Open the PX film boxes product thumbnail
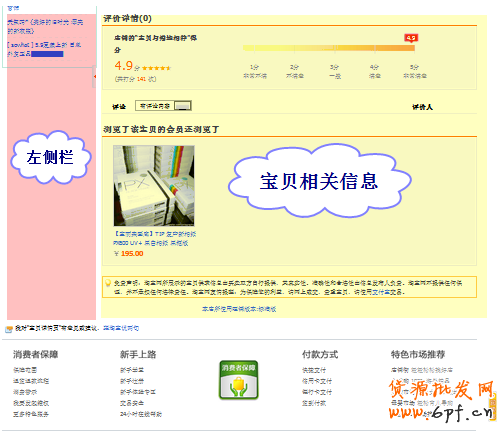Viewport: 503px width, 434px height. pos(154,186)
